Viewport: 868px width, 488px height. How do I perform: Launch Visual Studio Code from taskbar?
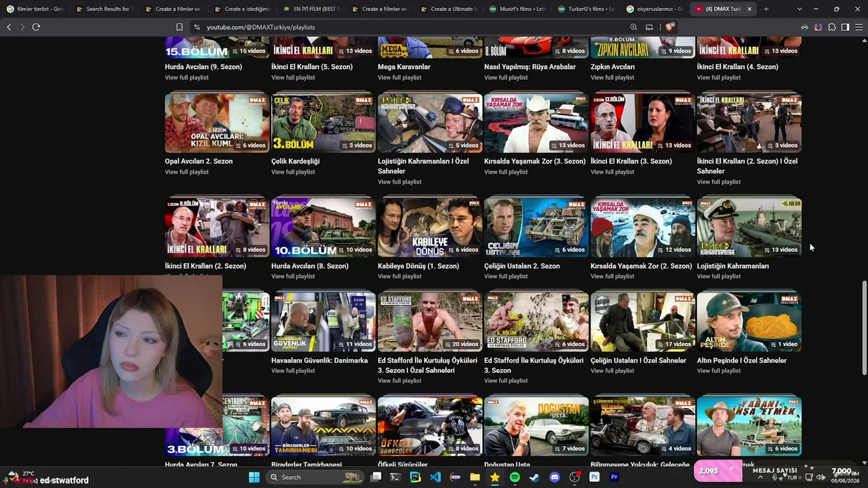point(435,477)
